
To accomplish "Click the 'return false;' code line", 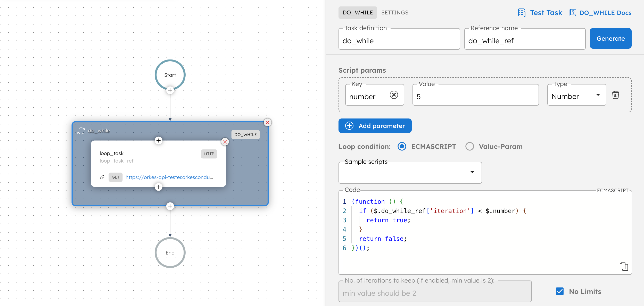I will [383, 239].
